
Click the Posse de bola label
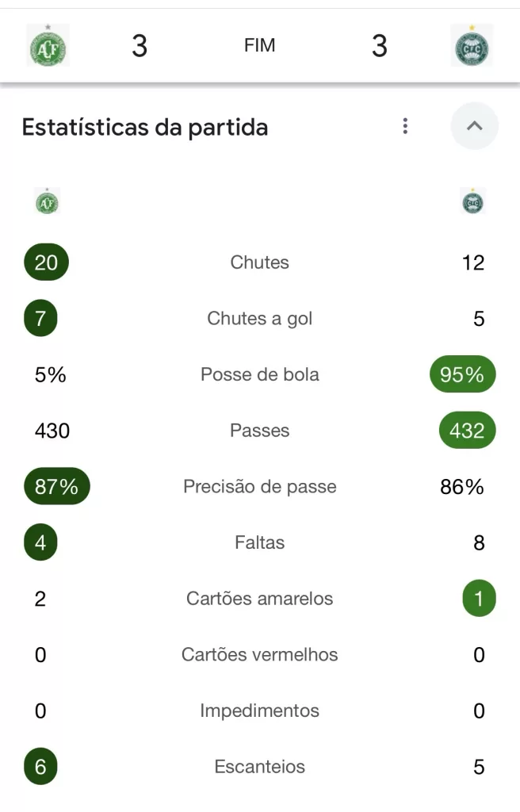click(260, 374)
